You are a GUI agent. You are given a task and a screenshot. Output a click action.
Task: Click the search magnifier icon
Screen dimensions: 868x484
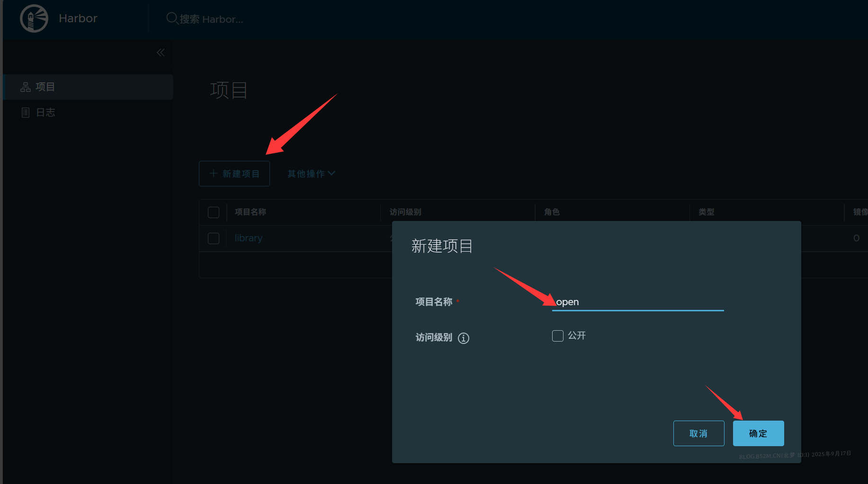click(172, 18)
